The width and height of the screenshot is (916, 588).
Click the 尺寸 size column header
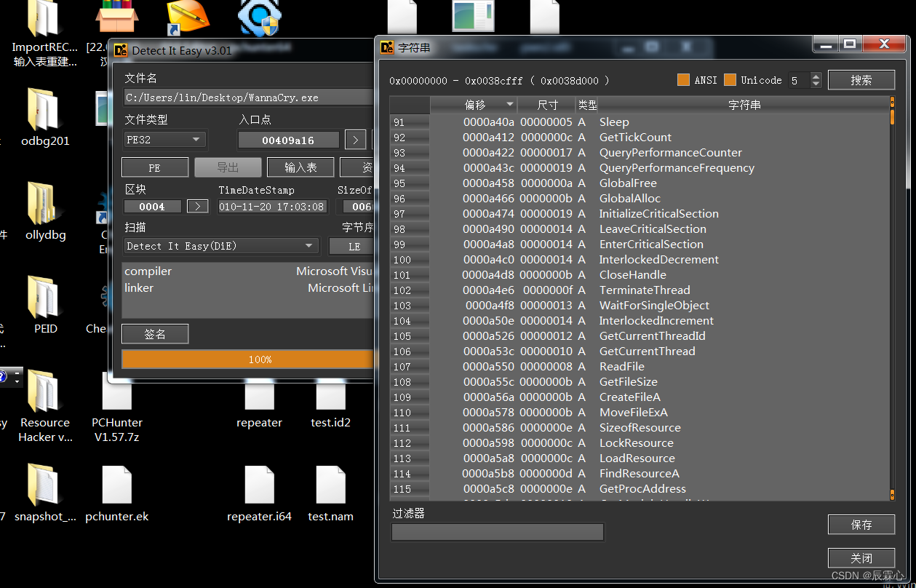(547, 105)
